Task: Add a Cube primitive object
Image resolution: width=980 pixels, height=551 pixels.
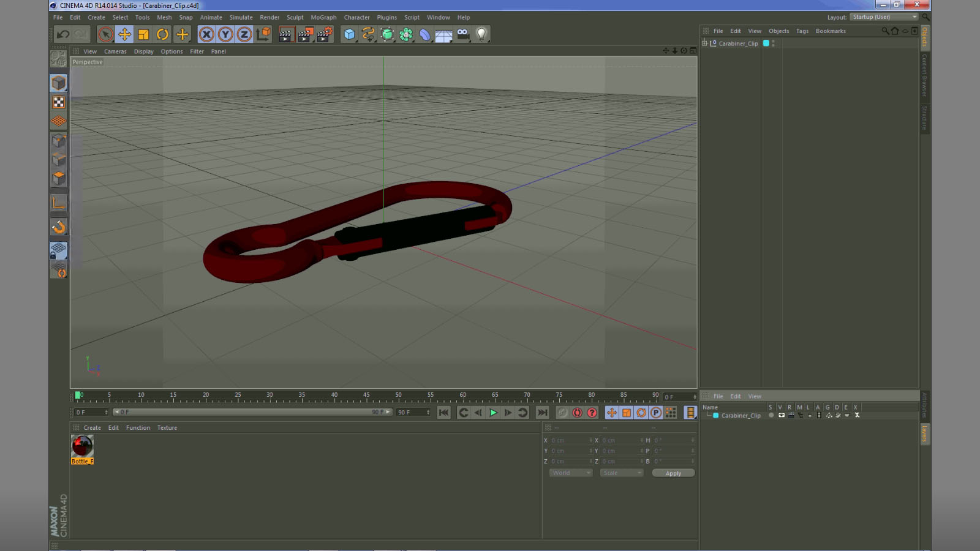Action: click(349, 34)
